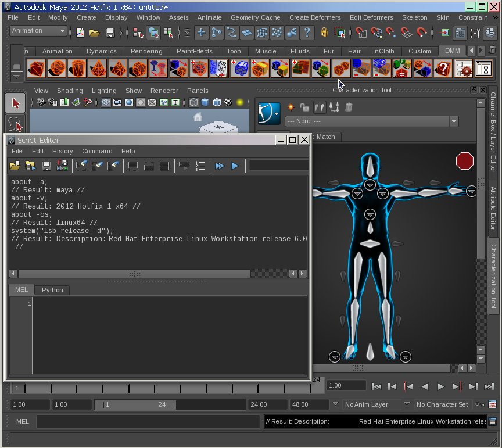Click the trash delete icon in Characterization Tool

click(349, 107)
